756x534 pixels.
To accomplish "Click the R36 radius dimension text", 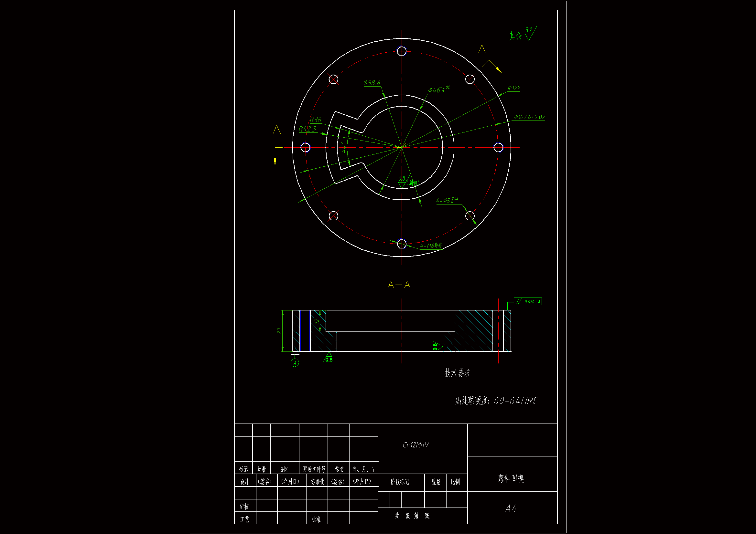I will tap(316, 120).
